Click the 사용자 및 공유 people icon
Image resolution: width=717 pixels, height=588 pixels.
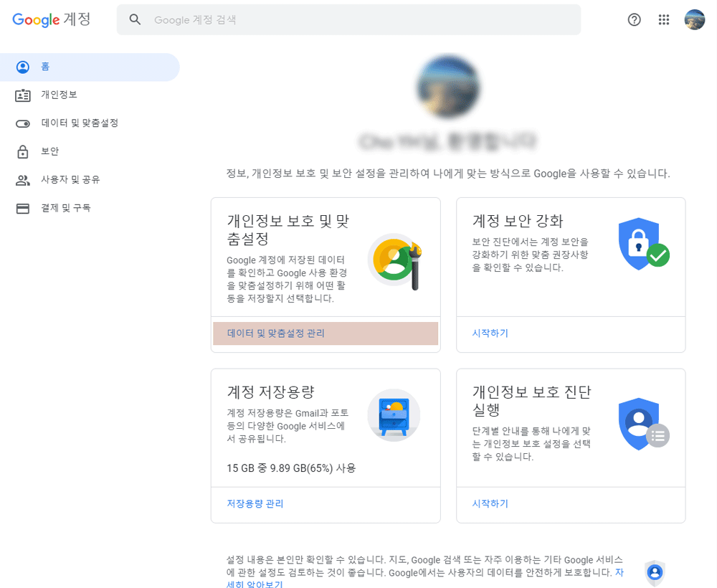point(23,180)
